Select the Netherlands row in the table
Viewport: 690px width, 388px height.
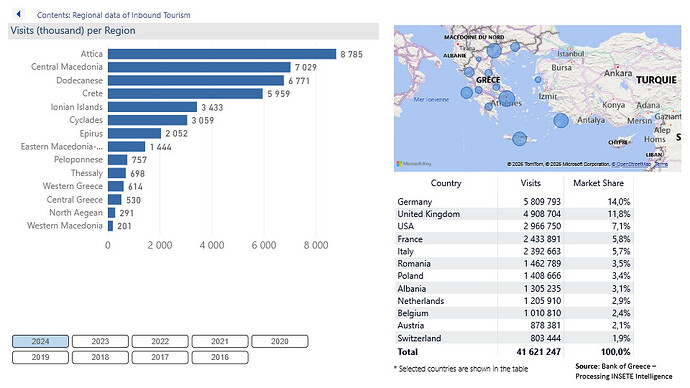click(x=514, y=301)
